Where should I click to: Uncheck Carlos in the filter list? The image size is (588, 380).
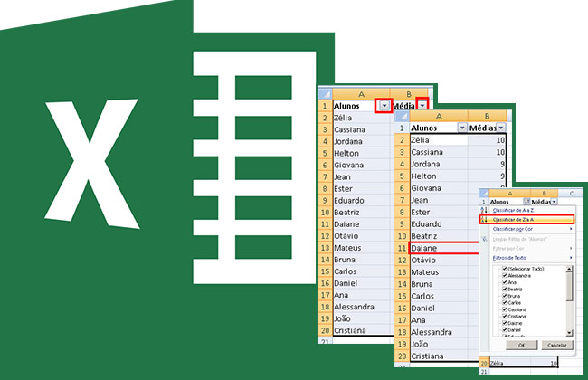tap(505, 302)
